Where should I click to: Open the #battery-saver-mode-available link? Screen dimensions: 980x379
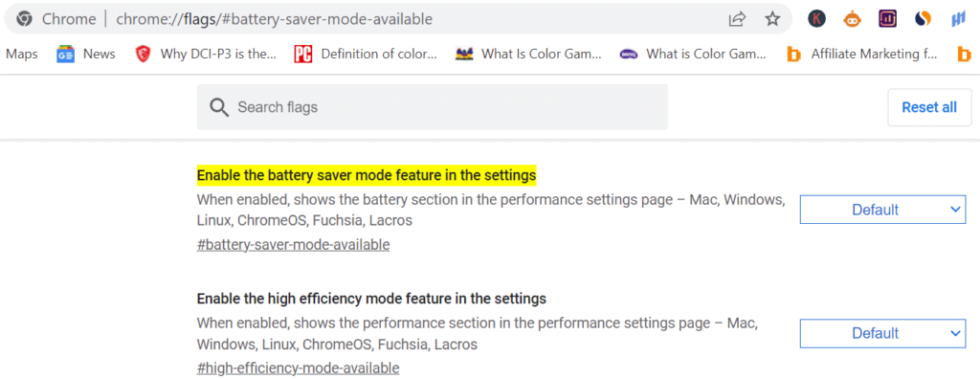(x=293, y=245)
